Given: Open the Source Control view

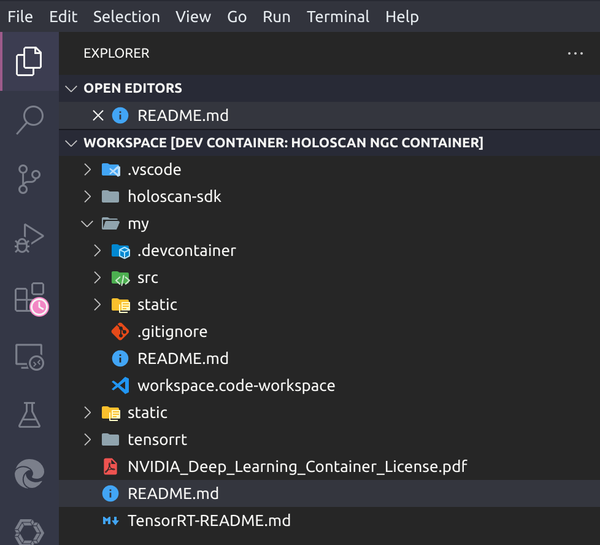Looking at the screenshot, I should click(29, 179).
